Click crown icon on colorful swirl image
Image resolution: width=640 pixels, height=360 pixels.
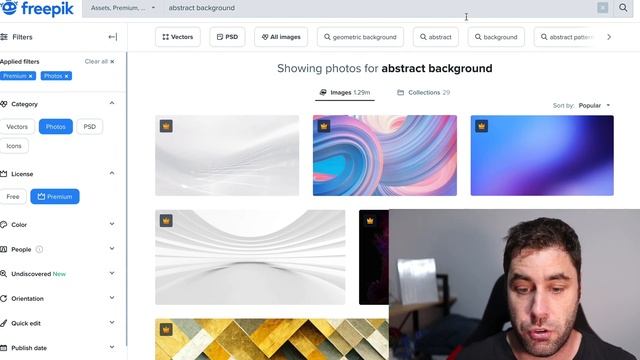click(324, 126)
